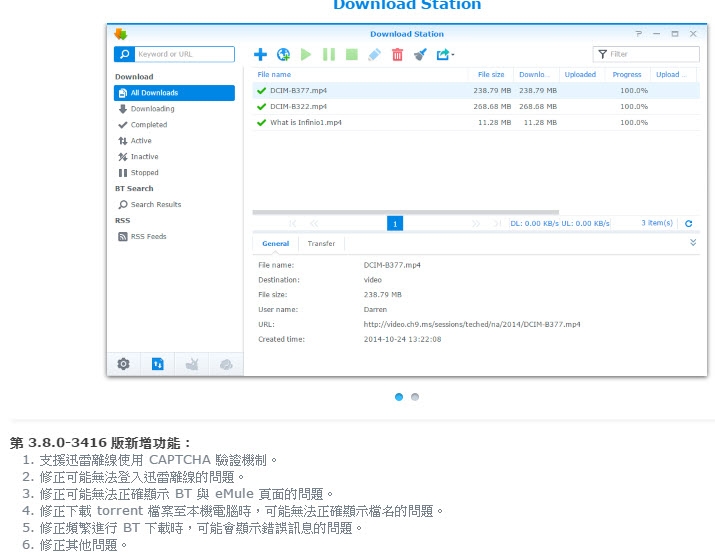
Task: Clear completed tasks with the broom icon
Action: point(420,55)
